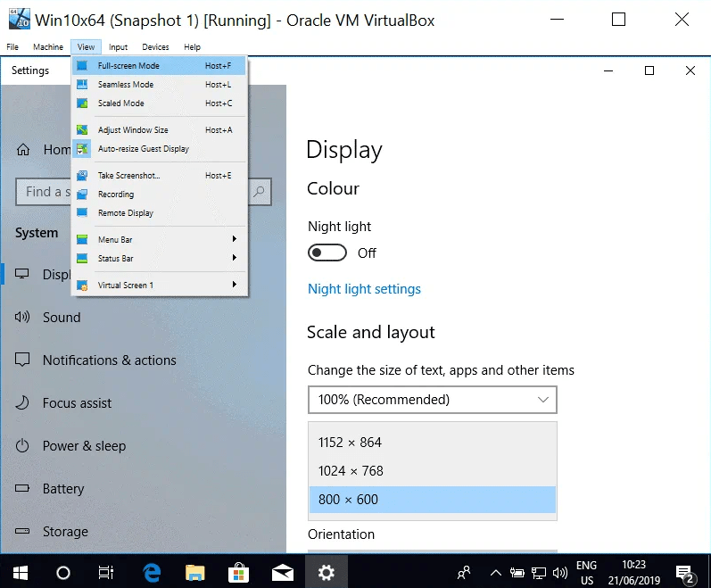The height and width of the screenshot is (588, 711).
Task: Open Microsoft Edge from the taskbar
Action: pos(152,572)
